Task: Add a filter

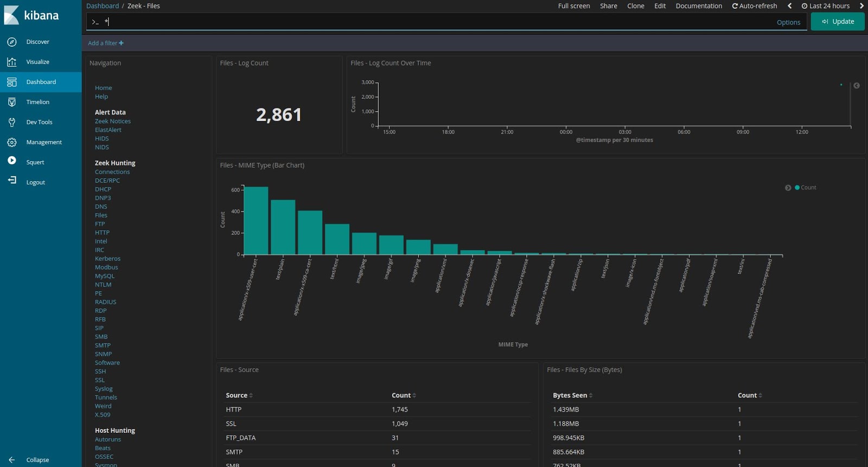Action: [106, 43]
